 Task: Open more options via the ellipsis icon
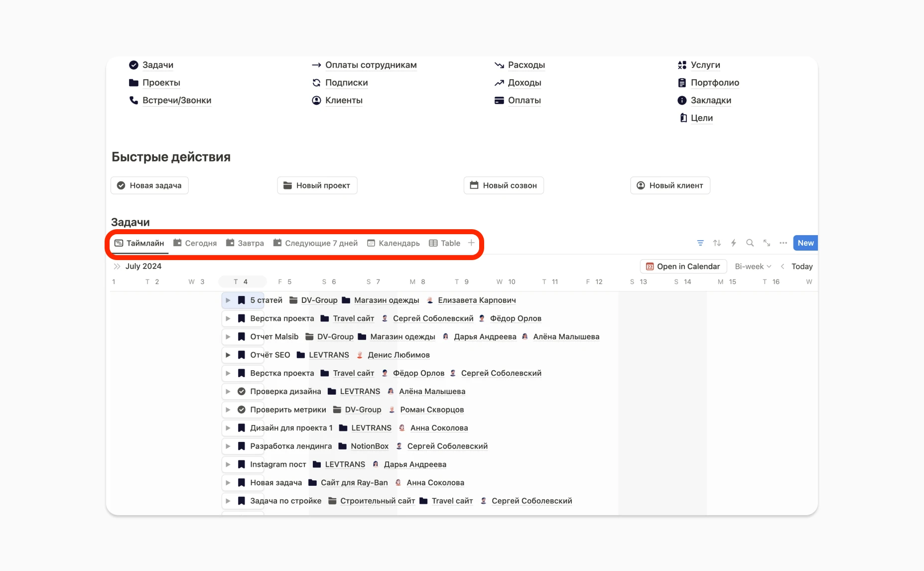pos(783,243)
